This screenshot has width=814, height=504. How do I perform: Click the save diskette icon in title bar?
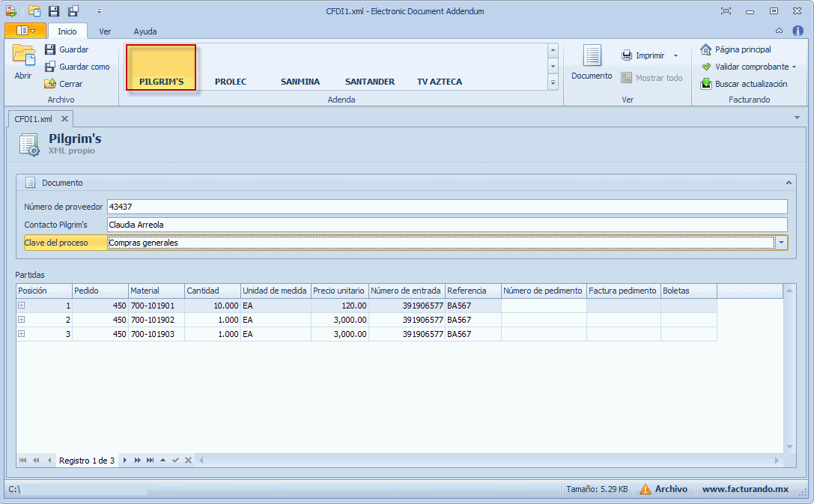click(x=53, y=11)
